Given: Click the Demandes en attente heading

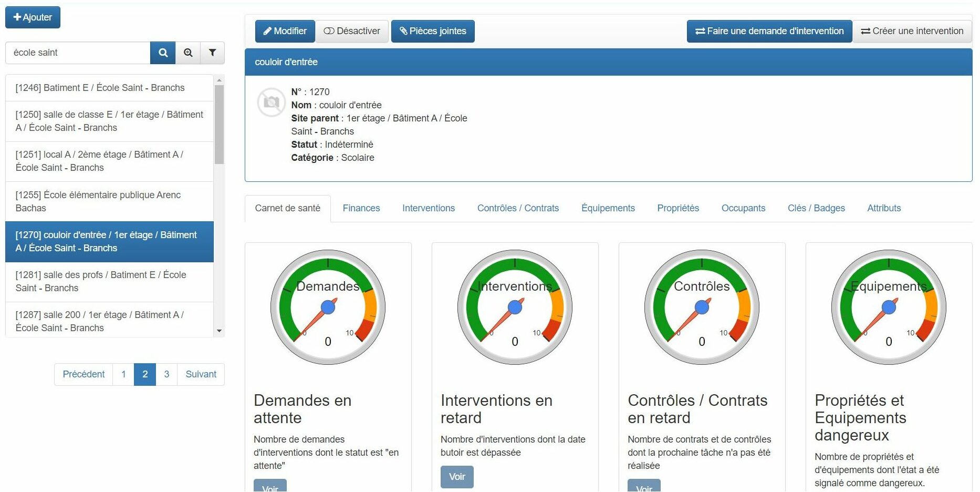Looking at the screenshot, I should point(303,409).
